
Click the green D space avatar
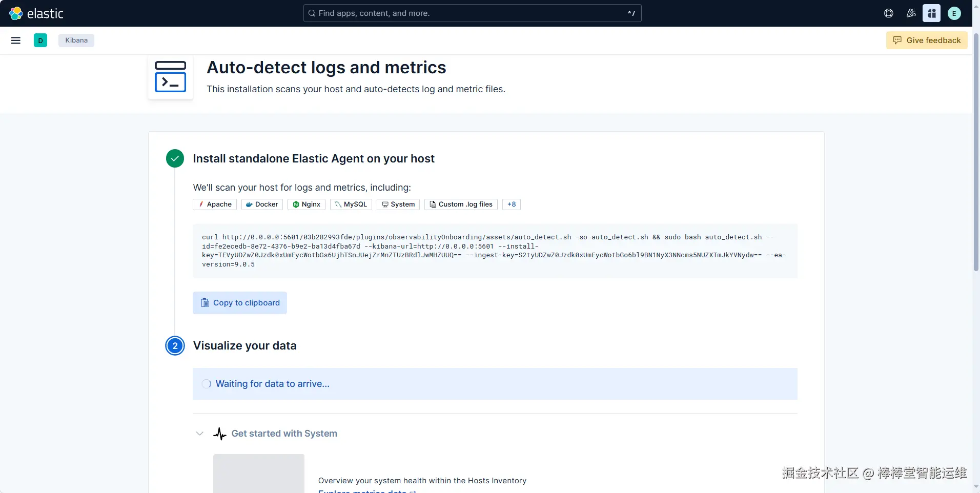tap(40, 40)
